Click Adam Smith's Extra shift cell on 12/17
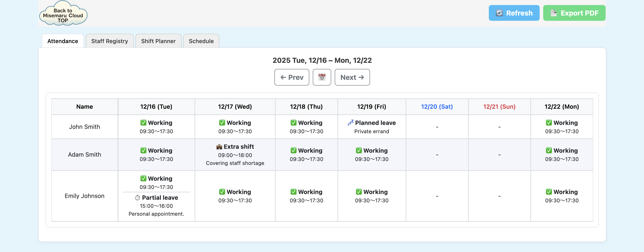The image size is (644, 252). (x=235, y=155)
